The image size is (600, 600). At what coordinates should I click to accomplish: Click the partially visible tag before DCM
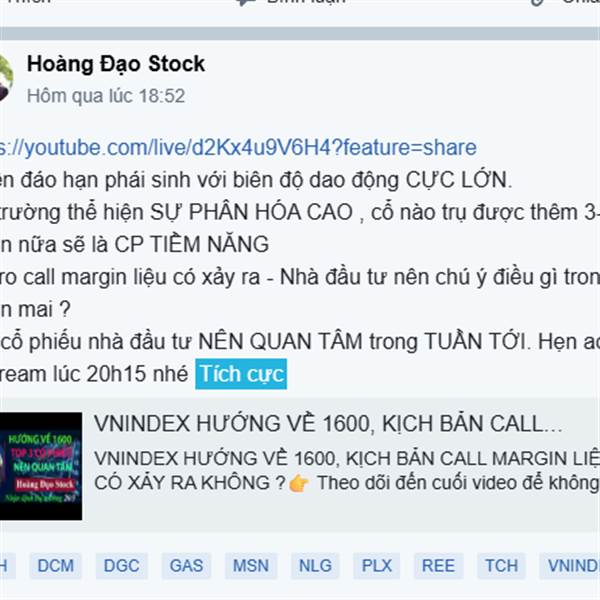[x=8, y=566]
